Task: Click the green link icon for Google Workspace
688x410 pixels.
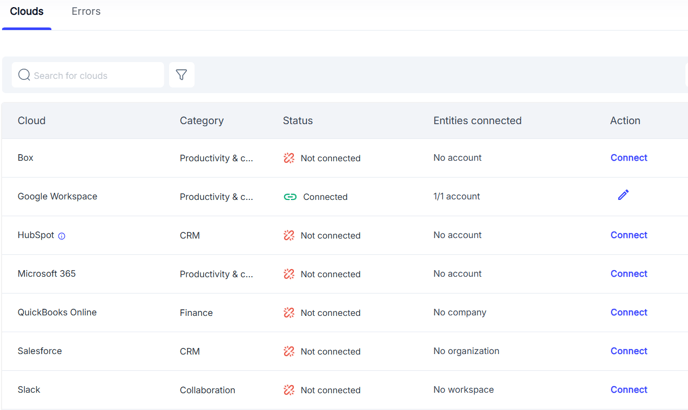Action: click(290, 197)
